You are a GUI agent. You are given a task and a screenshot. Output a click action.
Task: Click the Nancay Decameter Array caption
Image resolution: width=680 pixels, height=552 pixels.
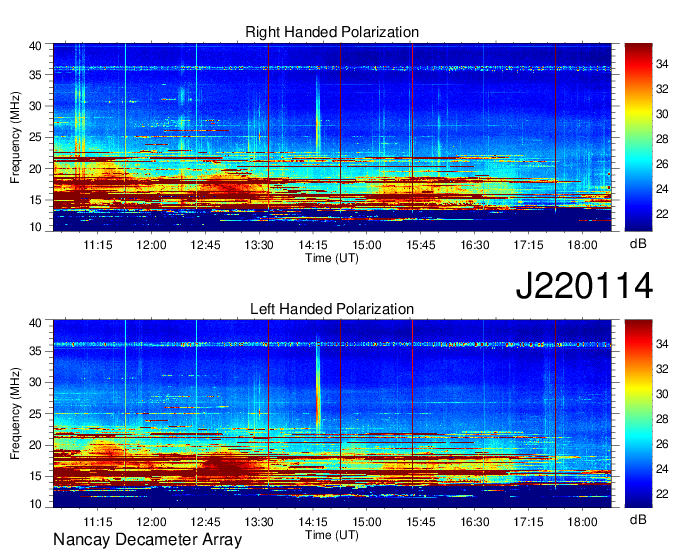click(147, 540)
